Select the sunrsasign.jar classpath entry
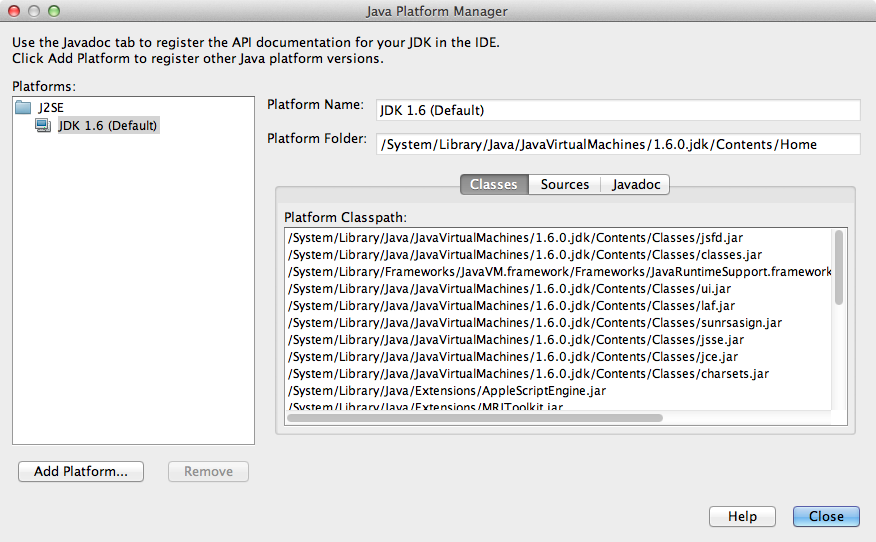This screenshot has width=876, height=542. tap(535, 323)
